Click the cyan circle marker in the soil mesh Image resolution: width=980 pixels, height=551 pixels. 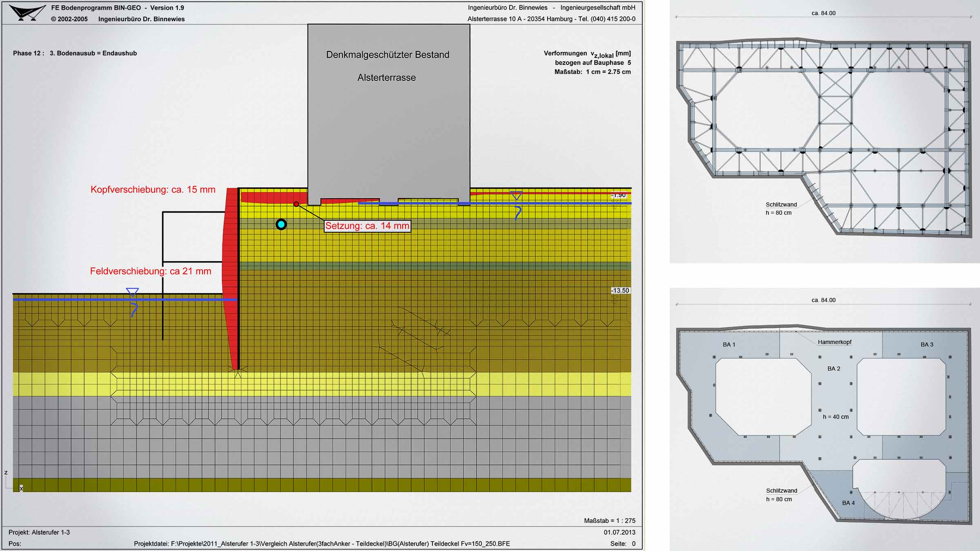281,224
